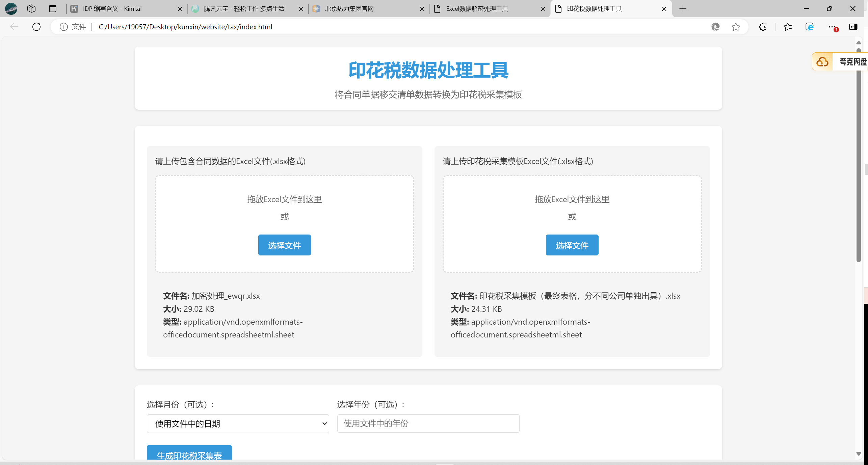
Task: Open the Extensions puzzle icon
Action: [x=763, y=27]
